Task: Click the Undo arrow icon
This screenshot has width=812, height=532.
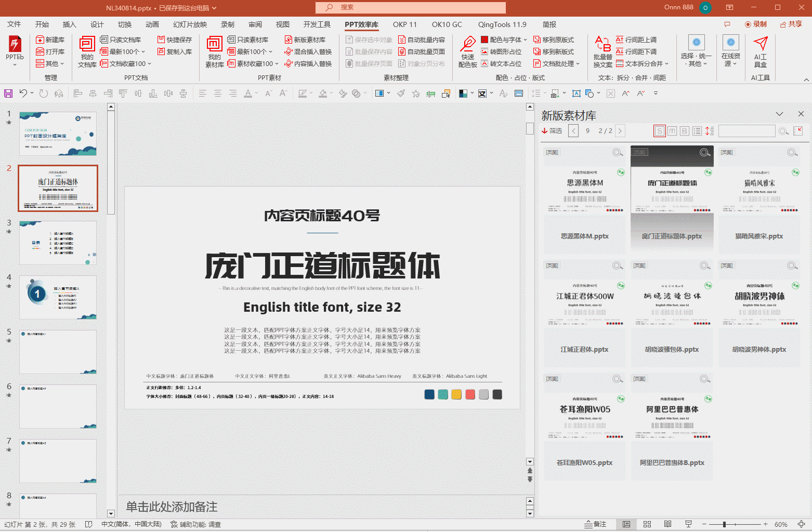Action: click(x=23, y=94)
